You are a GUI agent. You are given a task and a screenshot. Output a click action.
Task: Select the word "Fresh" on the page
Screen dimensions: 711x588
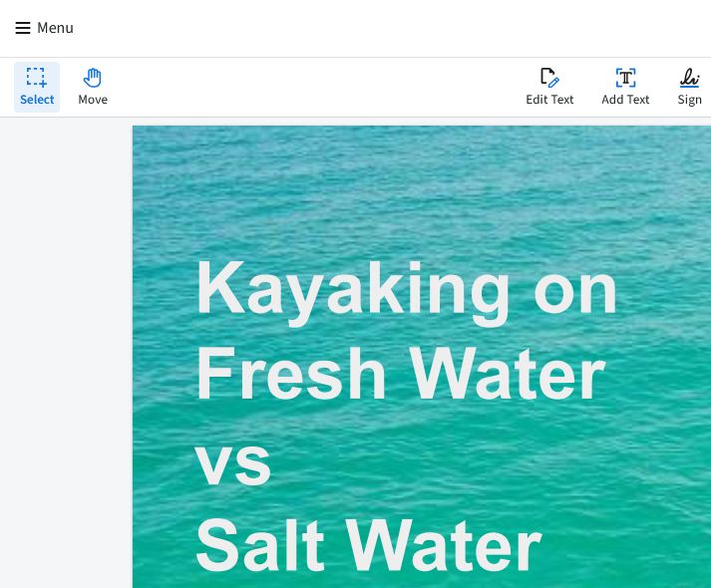290,375
